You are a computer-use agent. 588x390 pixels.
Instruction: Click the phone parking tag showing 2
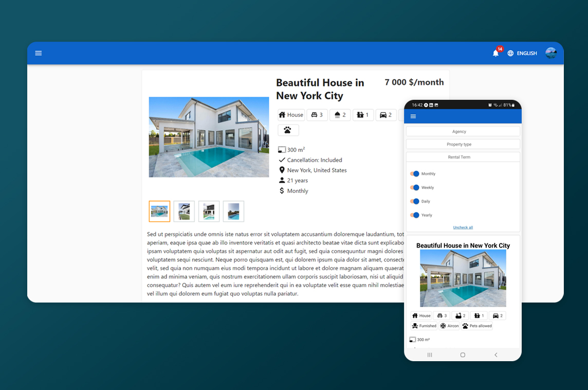pos(497,316)
